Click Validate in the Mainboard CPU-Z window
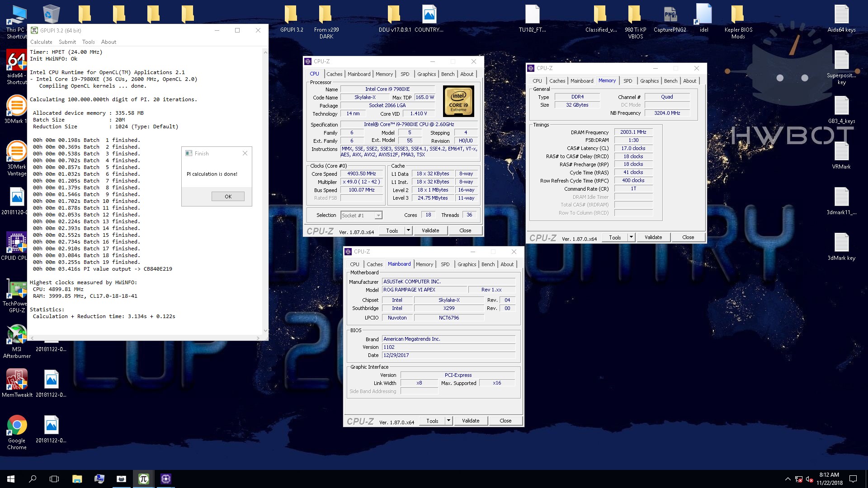This screenshot has width=868, height=488. tap(471, 421)
